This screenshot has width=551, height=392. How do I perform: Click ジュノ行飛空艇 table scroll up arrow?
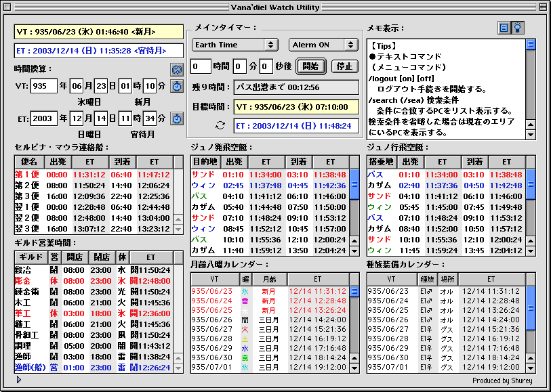531,241
